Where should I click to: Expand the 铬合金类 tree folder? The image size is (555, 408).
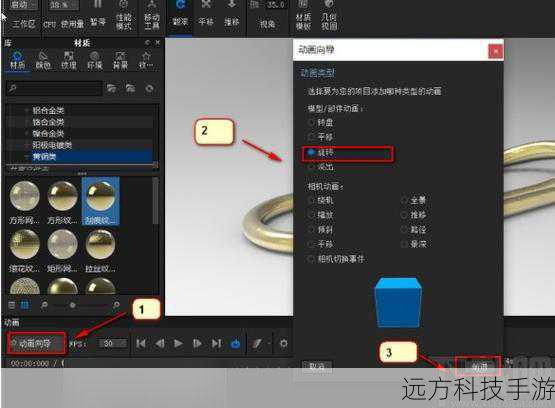tap(27, 122)
